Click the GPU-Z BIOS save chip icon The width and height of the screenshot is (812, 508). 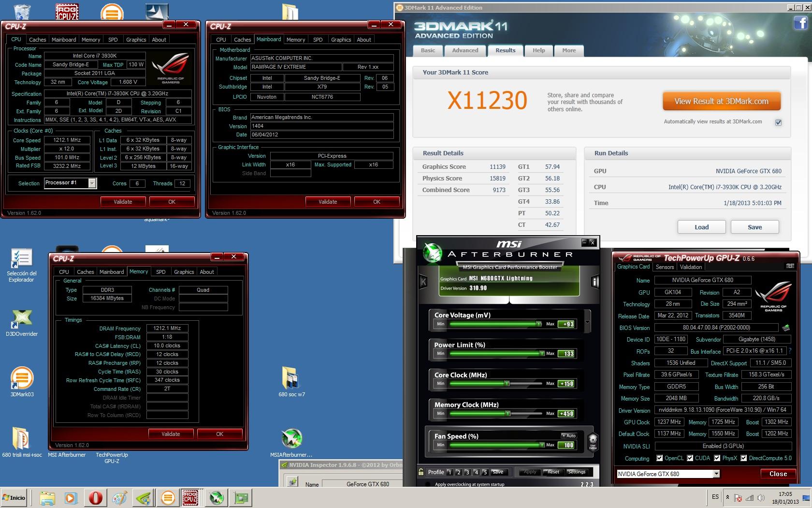(786, 328)
